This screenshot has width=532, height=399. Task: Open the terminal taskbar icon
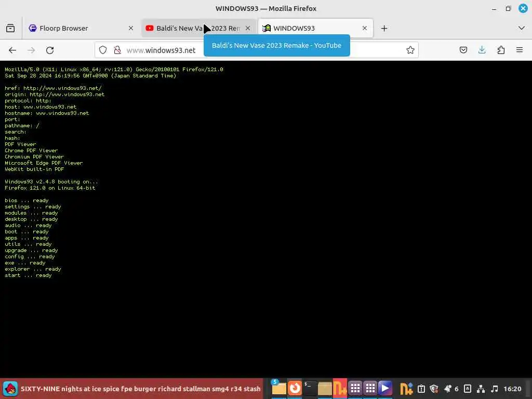[x=310, y=388]
